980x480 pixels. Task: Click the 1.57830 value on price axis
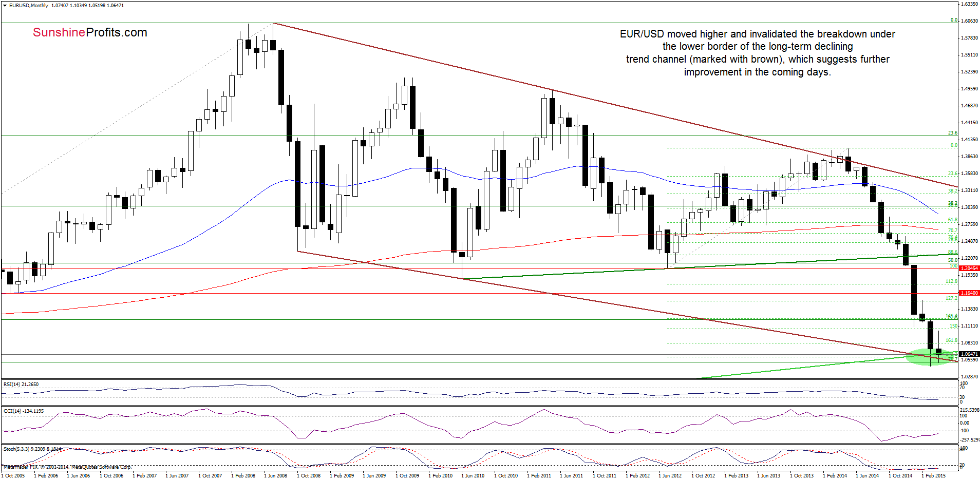(x=969, y=38)
